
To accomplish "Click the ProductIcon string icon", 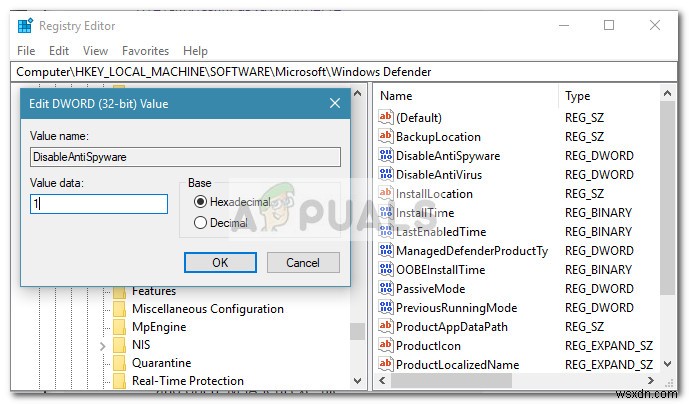I will (385, 345).
